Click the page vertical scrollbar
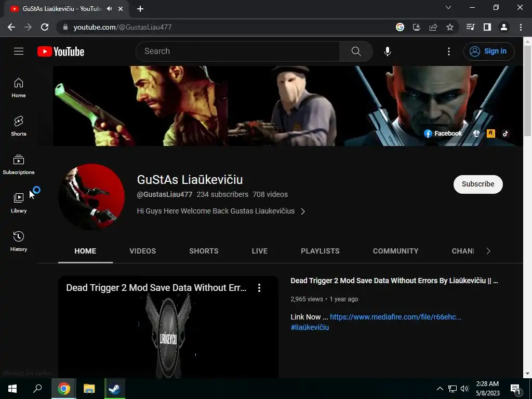 click(527, 90)
